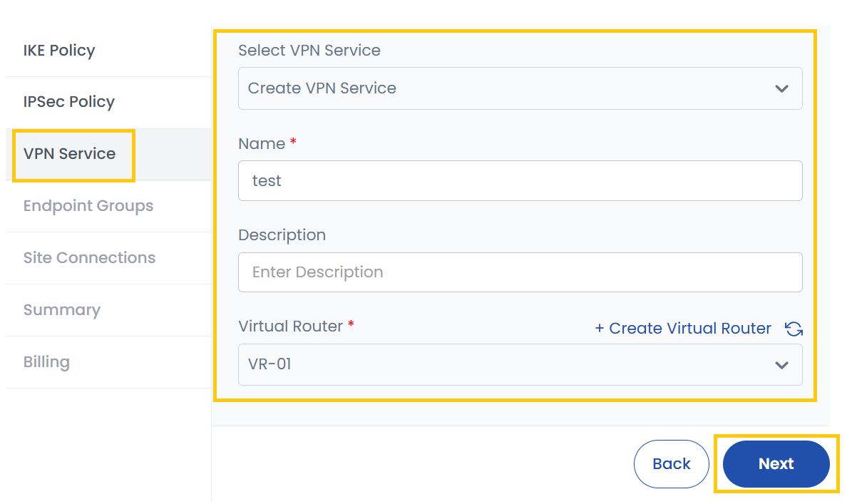Click the refresh Virtual Router list icon
This screenshot has width=852, height=504.
point(794,329)
